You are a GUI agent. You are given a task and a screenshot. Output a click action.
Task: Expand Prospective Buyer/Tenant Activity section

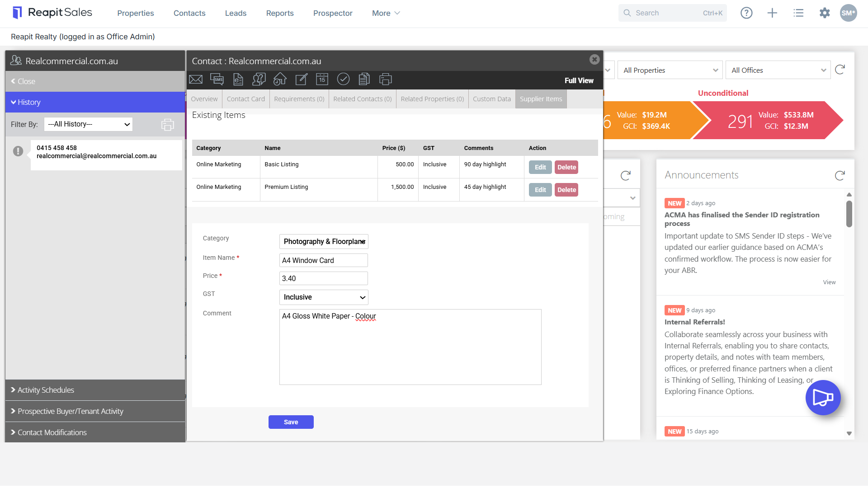click(x=95, y=411)
